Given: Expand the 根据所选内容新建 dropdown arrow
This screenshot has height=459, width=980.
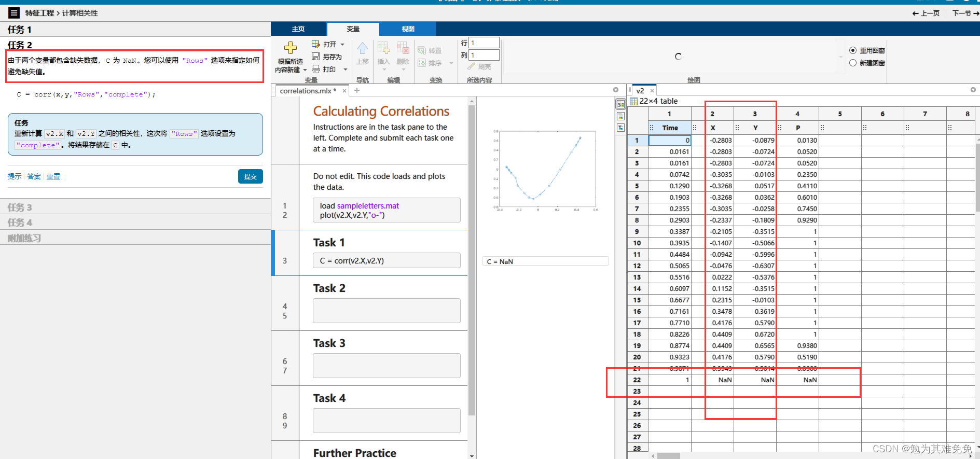Looking at the screenshot, I should pyautogui.click(x=305, y=70).
